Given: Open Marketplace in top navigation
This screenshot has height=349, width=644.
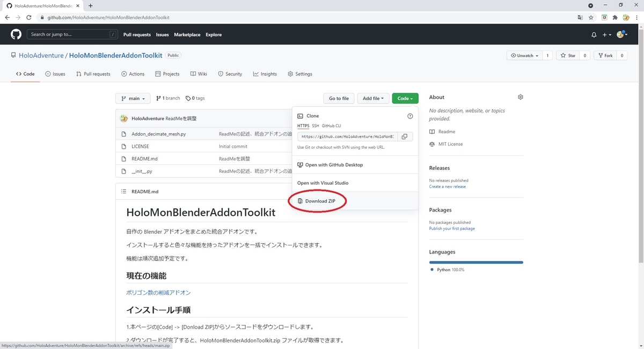Looking at the screenshot, I should click(187, 35).
